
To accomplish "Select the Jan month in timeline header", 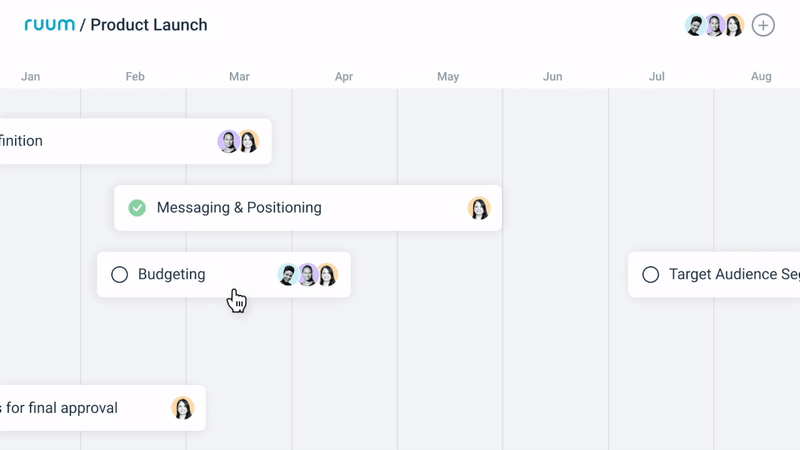I will point(31,76).
